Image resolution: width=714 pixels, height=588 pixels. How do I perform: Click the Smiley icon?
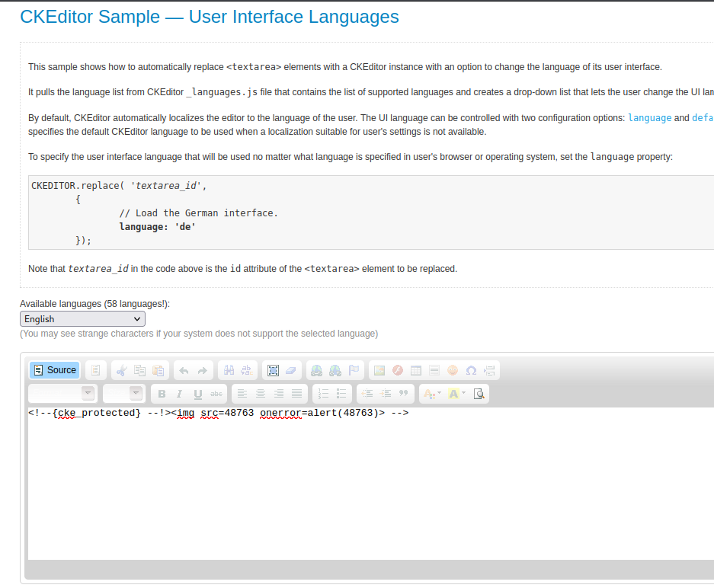coord(453,370)
